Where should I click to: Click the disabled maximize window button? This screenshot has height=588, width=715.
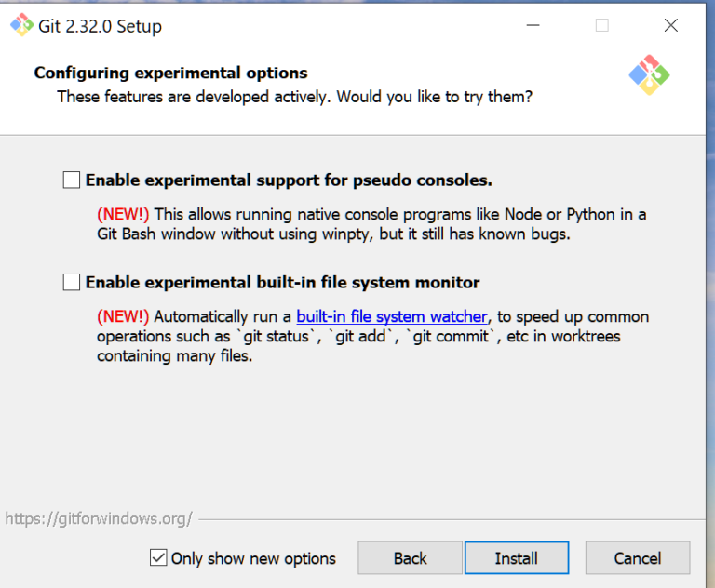pyautogui.click(x=601, y=26)
